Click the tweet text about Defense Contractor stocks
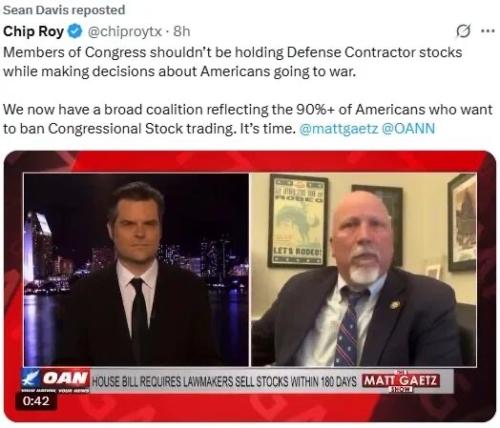Screen dimensions: 500x428 [233, 62]
